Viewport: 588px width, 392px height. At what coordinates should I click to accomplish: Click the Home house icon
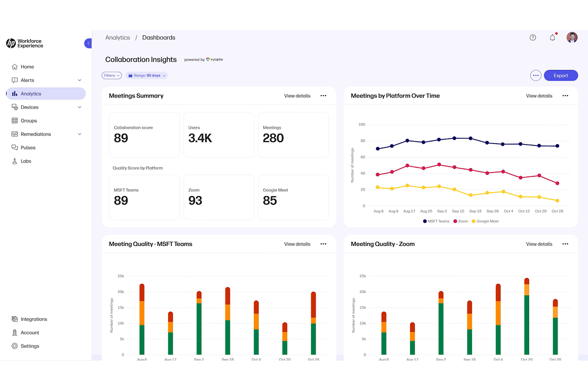click(15, 67)
